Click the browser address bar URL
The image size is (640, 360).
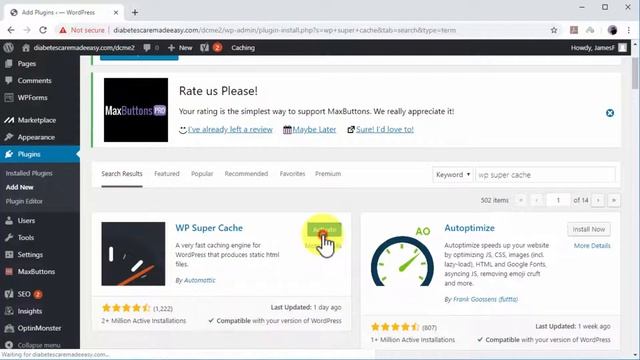click(284, 30)
